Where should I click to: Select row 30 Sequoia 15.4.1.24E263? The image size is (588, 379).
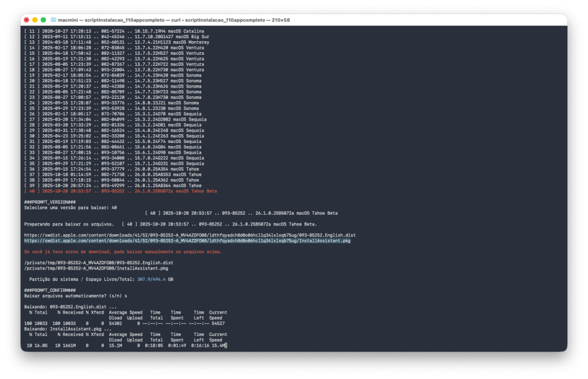pos(114,136)
